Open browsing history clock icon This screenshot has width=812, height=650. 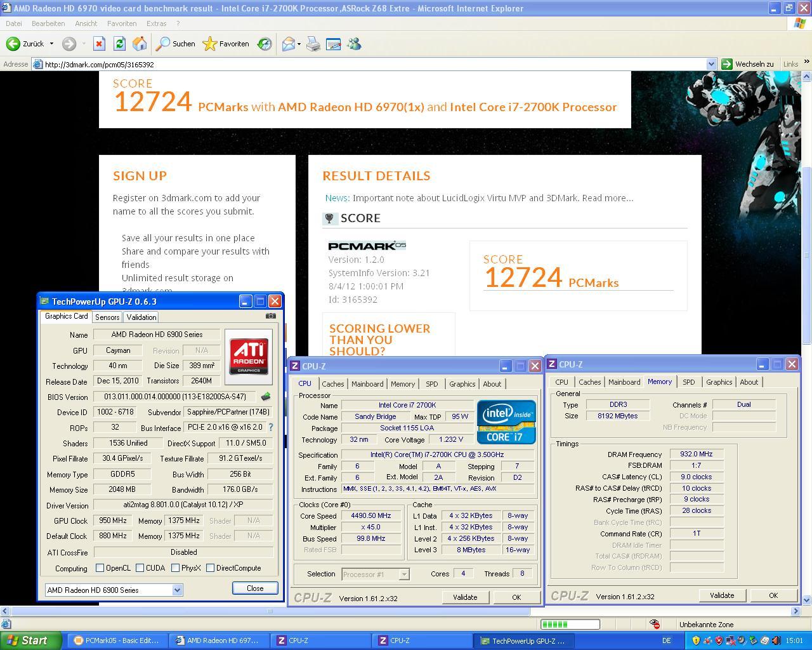[x=265, y=44]
